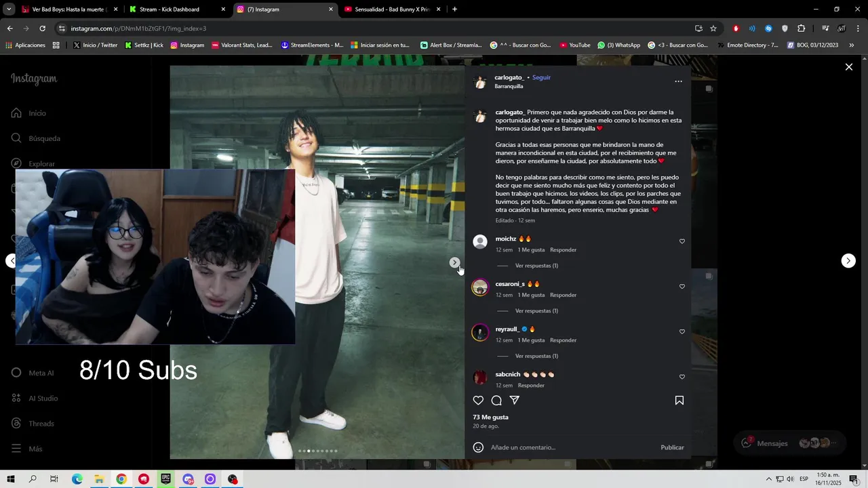Open Windows taskbar search
This screenshot has height=488, width=868.
33,479
